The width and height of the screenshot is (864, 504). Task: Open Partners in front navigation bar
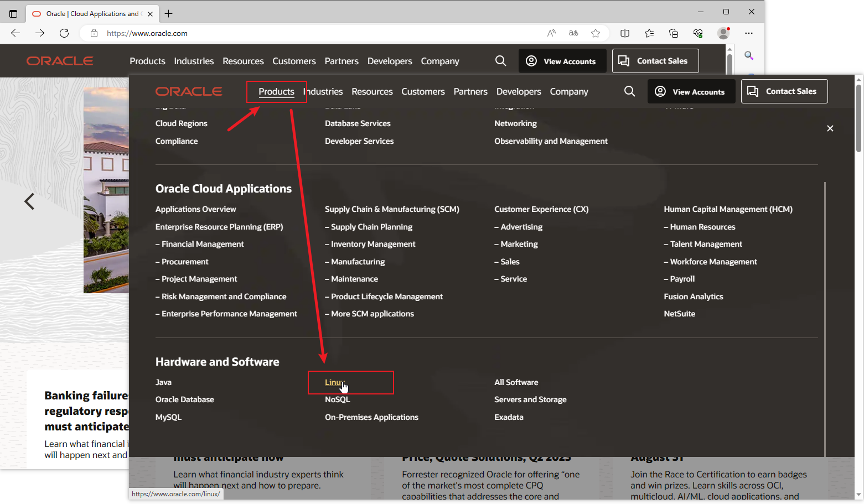[x=470, y=91]
